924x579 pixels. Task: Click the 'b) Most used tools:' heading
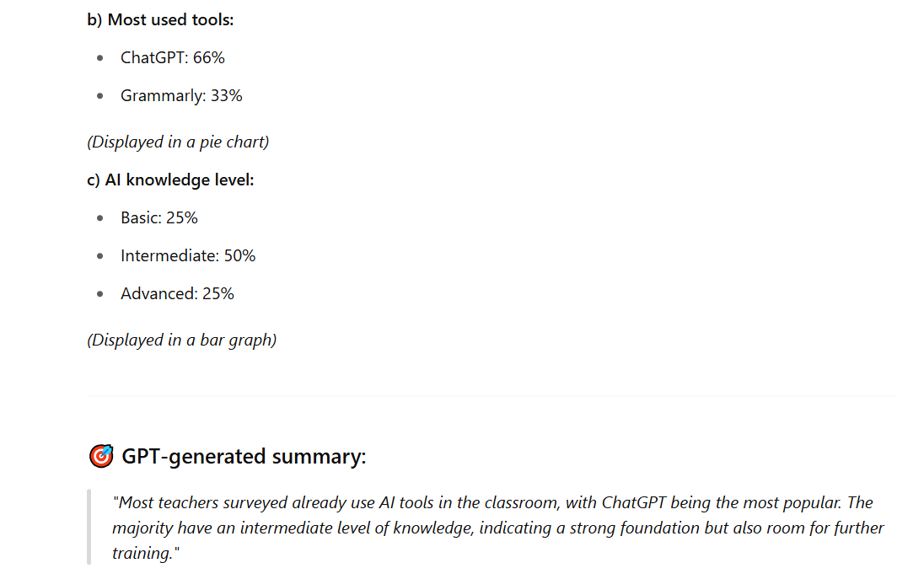click(160, 20)
